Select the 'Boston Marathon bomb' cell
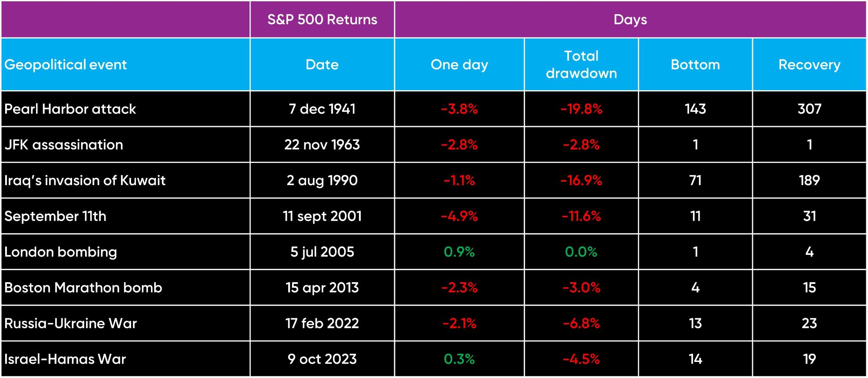The image size is (868, 378). coord(83,287)
